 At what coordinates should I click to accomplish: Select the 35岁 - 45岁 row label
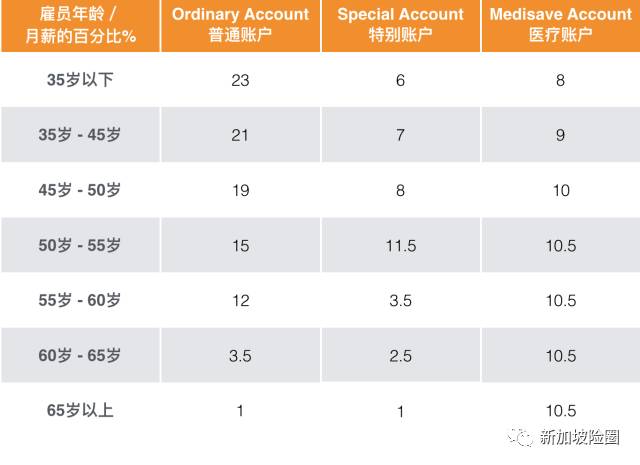tap(80, 135)
